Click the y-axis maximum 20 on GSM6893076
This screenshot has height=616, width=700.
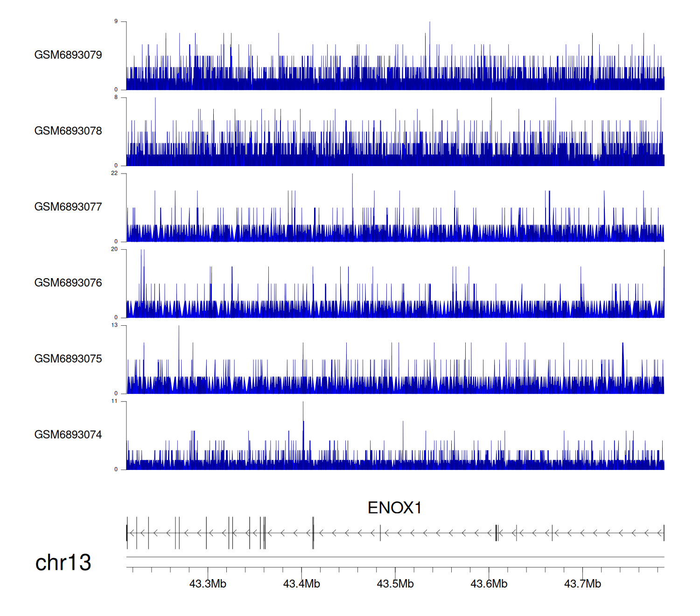pos(114,249)
